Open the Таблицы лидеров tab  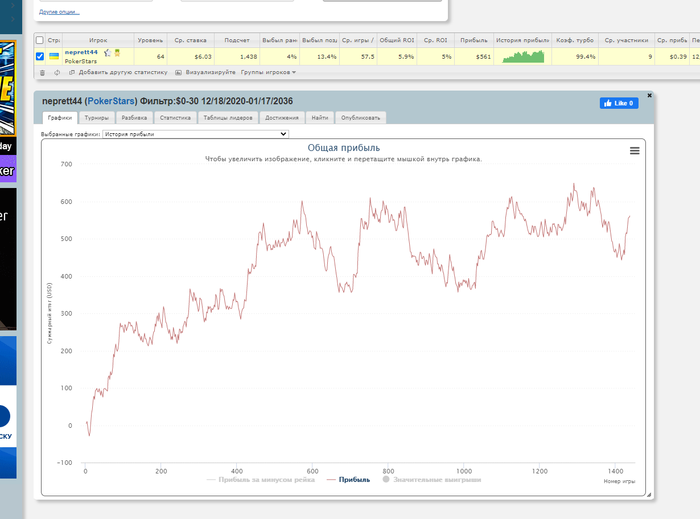pyautogui.click(x=228, y=118)
